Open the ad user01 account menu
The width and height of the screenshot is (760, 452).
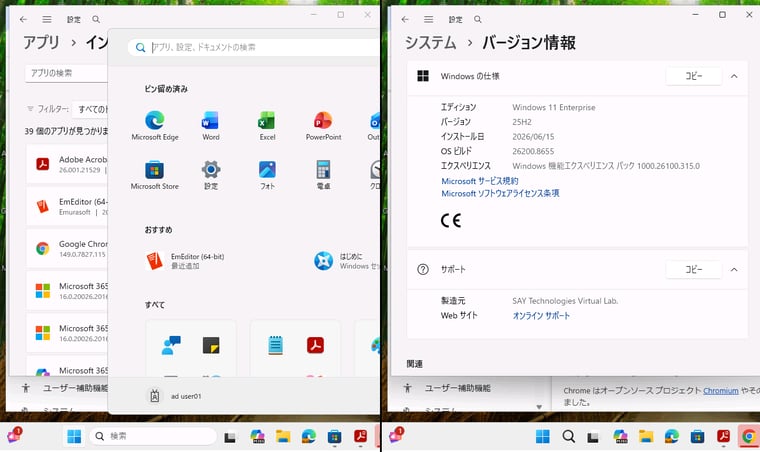point(174,396)
